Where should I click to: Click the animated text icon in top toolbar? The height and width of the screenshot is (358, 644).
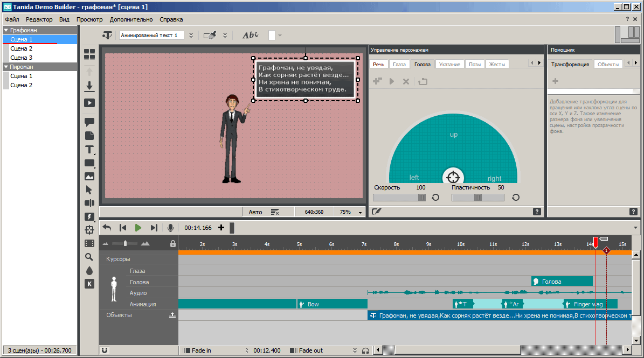click(x=107, y=36)
